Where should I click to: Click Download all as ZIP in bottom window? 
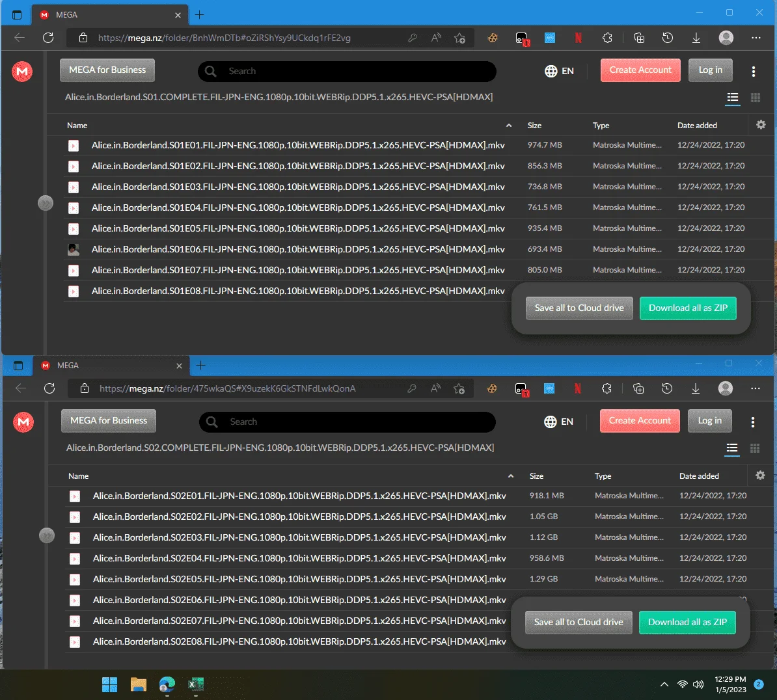[x=687, y=622]
